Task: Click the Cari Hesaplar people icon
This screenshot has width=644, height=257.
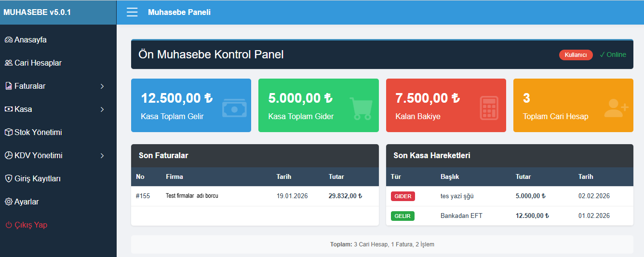Action: (x=9, y=63)
